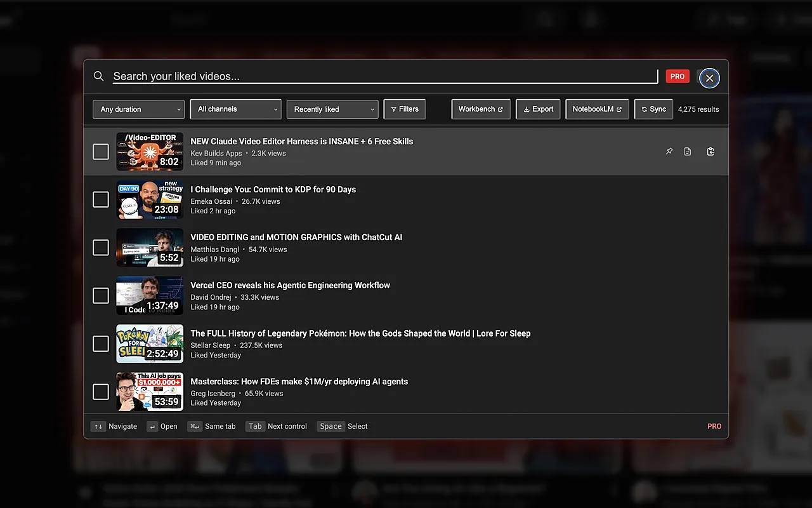
Task: Open the NotebookLM button
Action: (x=597, y=109)
